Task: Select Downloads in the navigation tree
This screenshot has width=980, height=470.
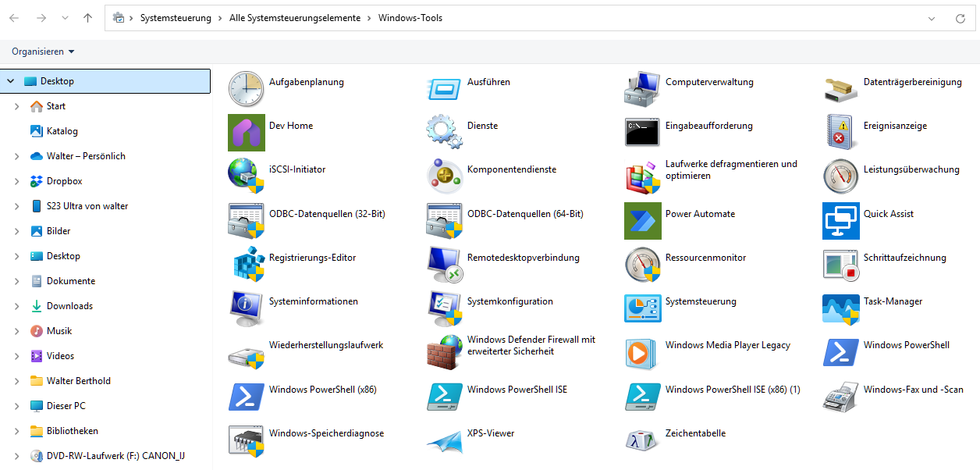Action: 69,306
